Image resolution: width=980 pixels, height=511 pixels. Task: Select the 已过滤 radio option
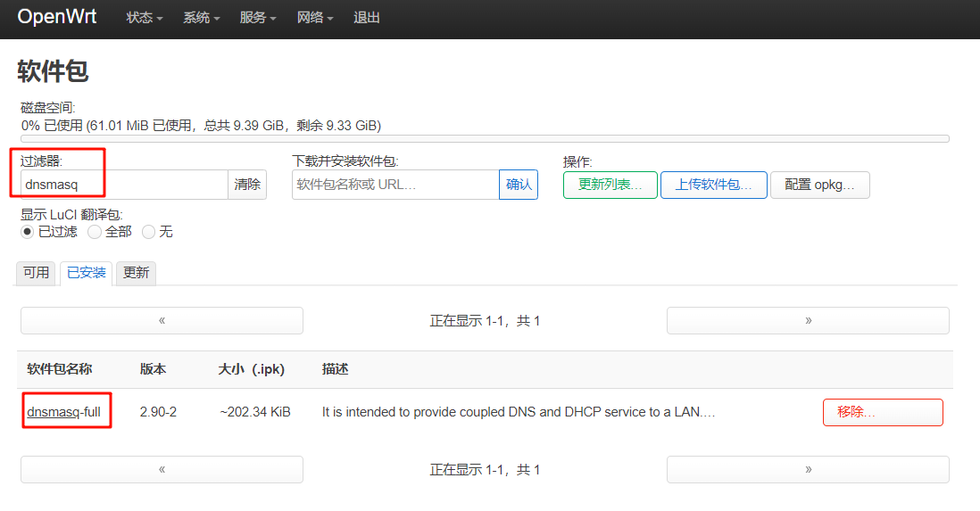(28, 232)
